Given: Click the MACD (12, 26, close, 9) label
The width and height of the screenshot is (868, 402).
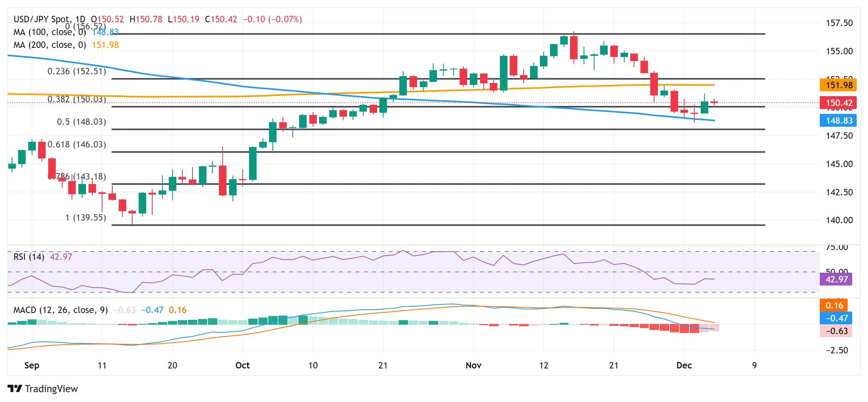Looking at the screenshot, I should 61,310.
